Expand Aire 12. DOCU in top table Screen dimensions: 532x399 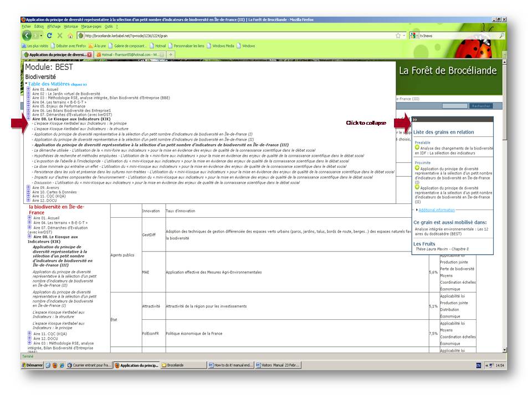coord(28,200)
